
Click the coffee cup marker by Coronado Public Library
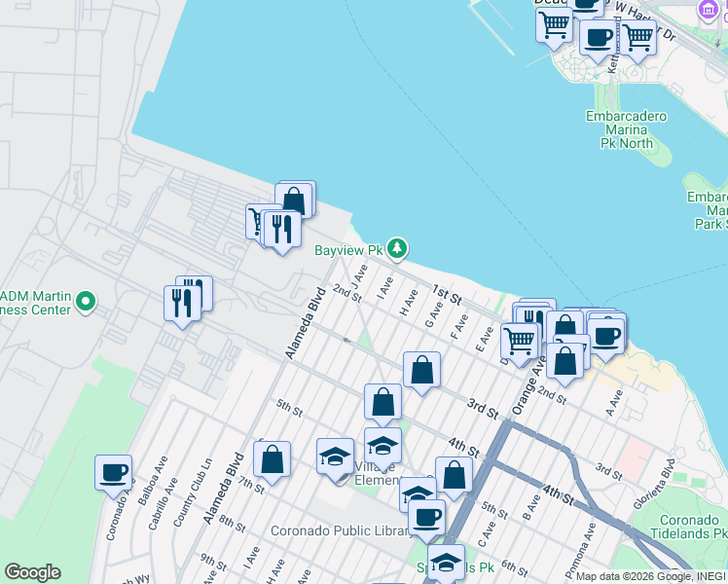coord(426,521)
